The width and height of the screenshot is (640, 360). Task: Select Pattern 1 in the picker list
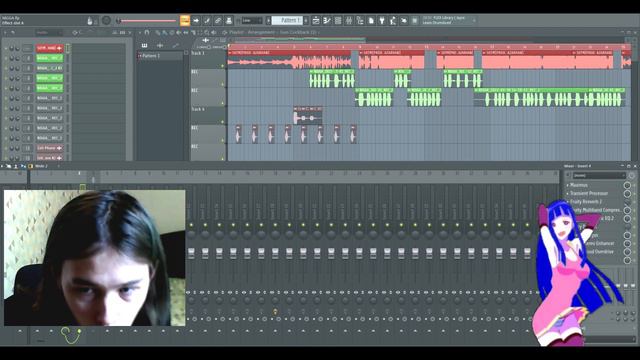pos(160,56)
